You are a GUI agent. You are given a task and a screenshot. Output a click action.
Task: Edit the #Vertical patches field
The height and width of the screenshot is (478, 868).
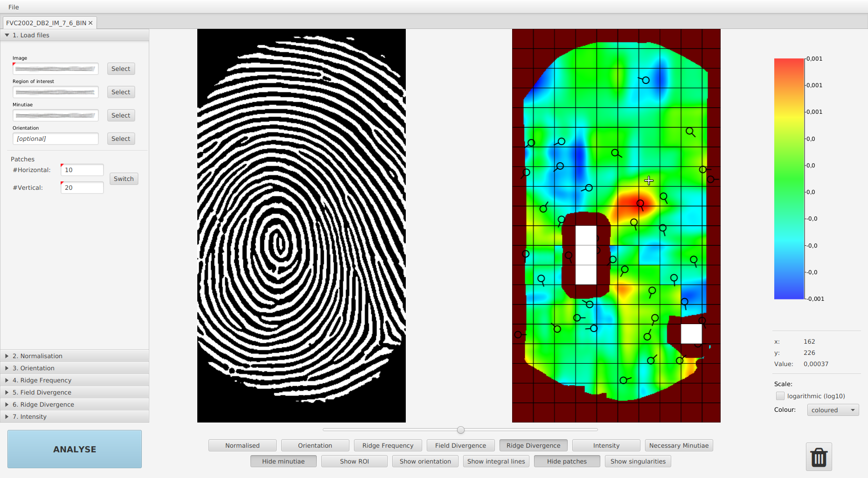[x=82, y=187]
